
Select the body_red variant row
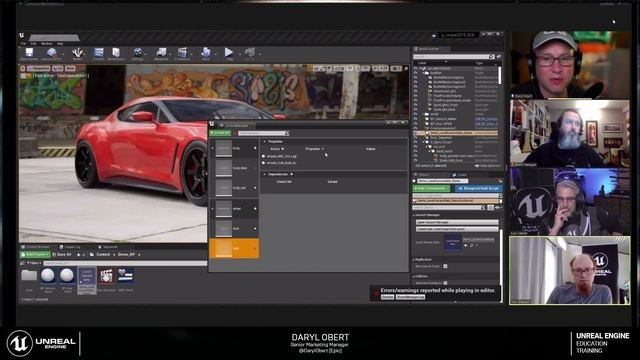click(x=234, y=188)
